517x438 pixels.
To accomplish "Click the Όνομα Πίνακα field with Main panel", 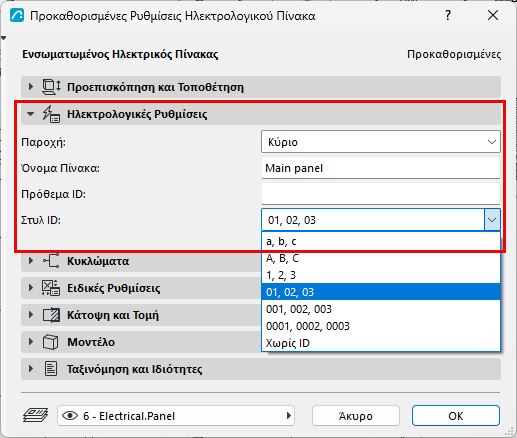I will (x=381, y=168).
